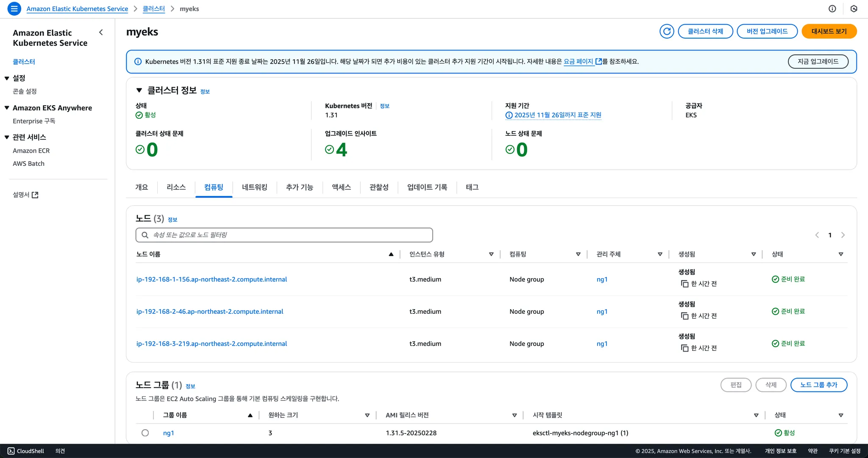Screen dimensions: 868x458
Task: Sort nodes by 노드 이름 column arrow
Action: [391, 254]
